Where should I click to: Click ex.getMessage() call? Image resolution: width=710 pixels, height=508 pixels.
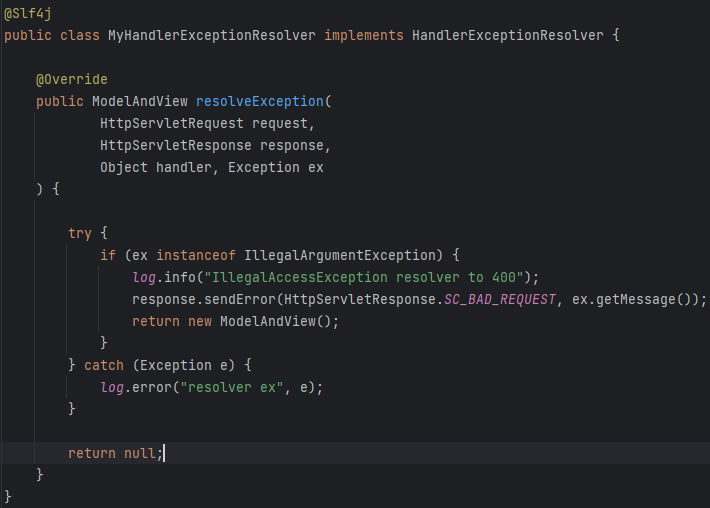pyautogui.click(x=632, y=299)
